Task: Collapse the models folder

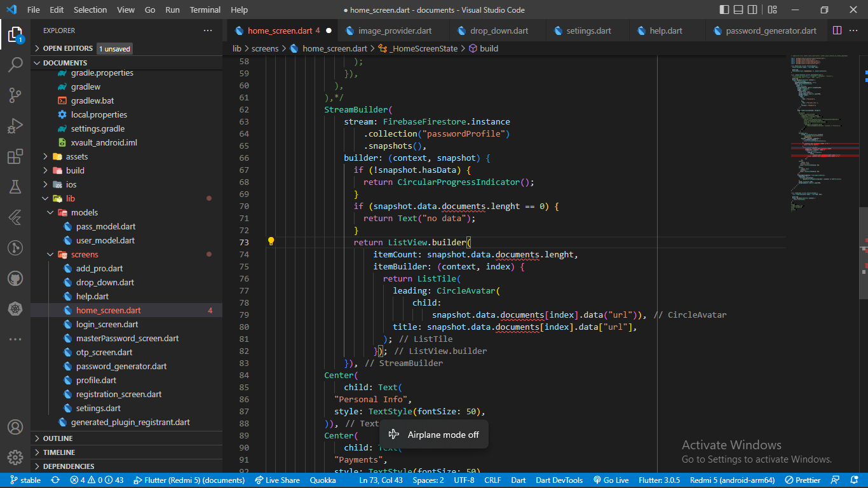Action: pyautogui.click(x=126, y=212)
